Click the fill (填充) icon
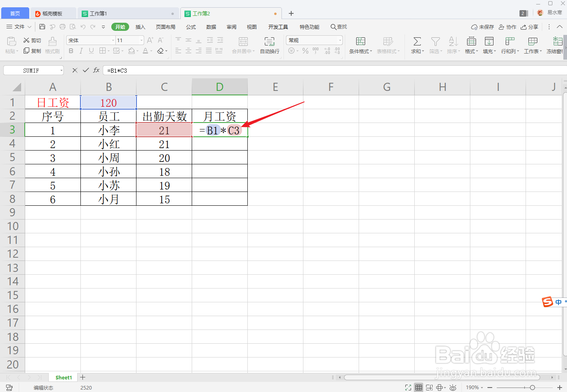This screenshot has height=392, width=567. point(489,41)
